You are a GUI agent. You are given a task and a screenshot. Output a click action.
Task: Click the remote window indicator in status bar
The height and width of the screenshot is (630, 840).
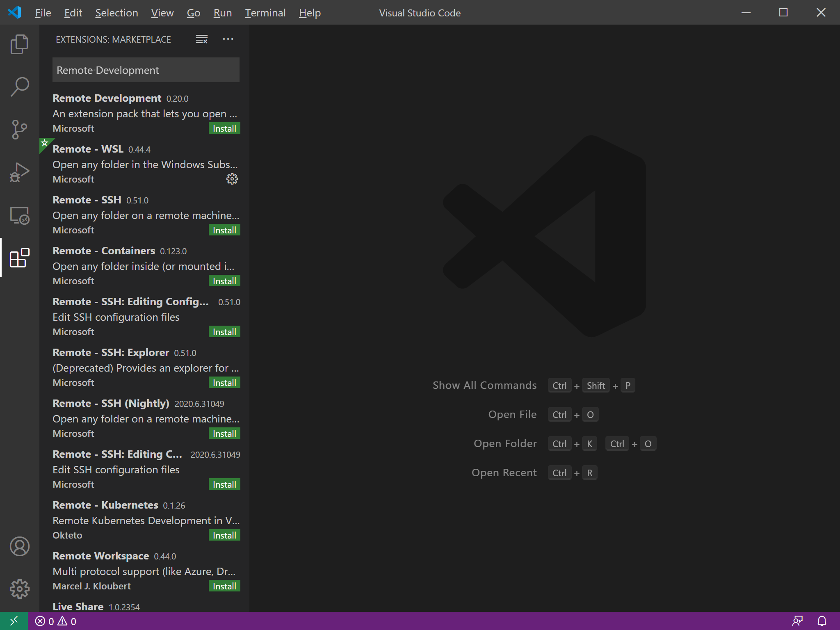[14, 621]
